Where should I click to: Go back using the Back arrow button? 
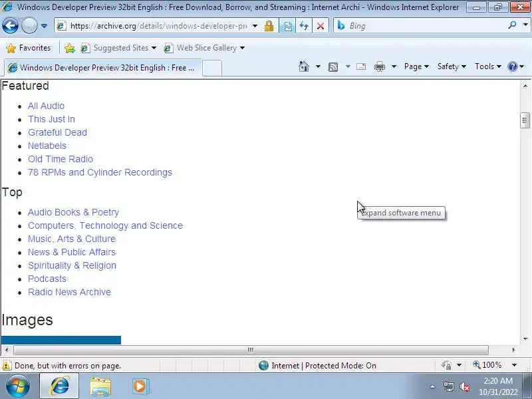tap(10, 26)
